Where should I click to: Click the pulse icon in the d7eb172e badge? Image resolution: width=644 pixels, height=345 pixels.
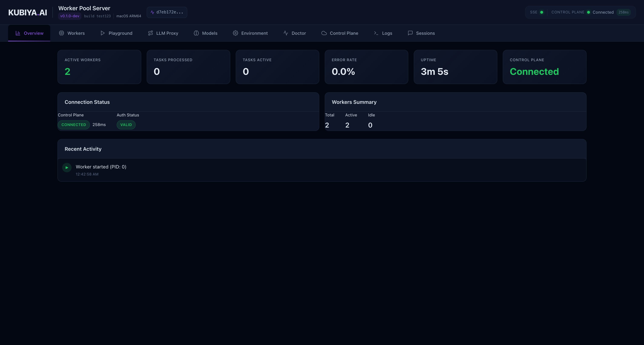click(152, 12)
